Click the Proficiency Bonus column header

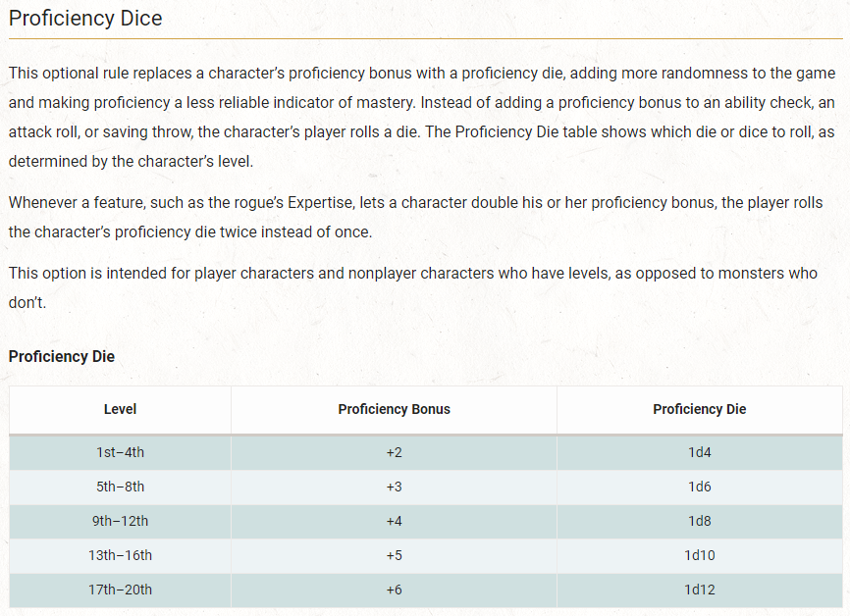pos(395,409)
